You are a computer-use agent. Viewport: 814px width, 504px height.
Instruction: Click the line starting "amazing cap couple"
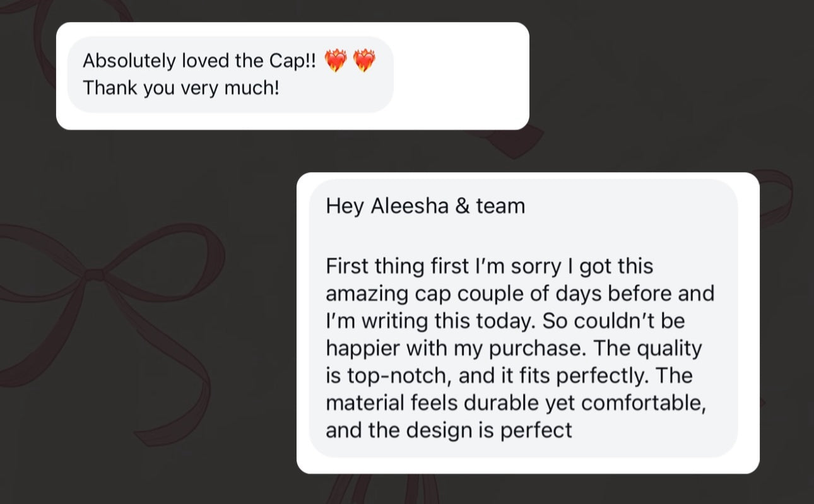point(520,294)
